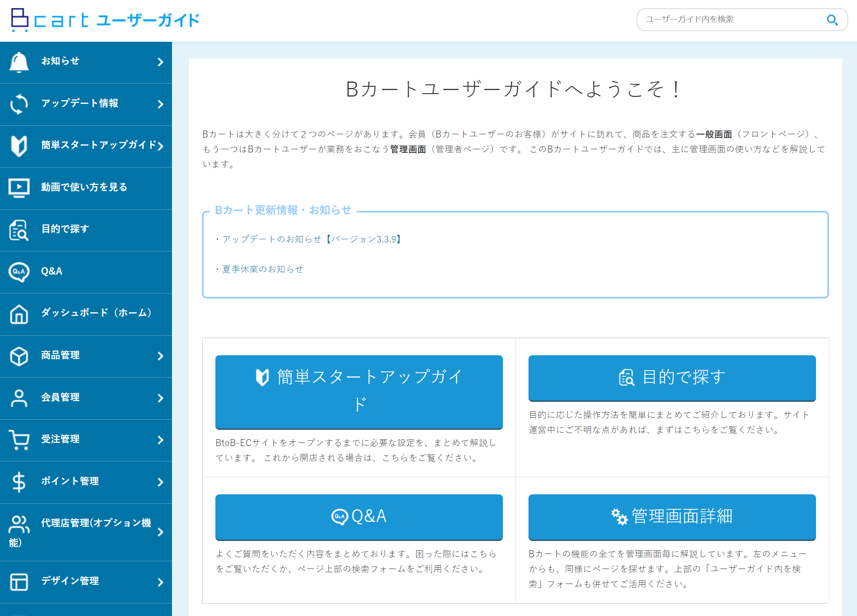Click the Bcart user guide logo
Viewport: 857px width, 616px height.
coord(105,20)
